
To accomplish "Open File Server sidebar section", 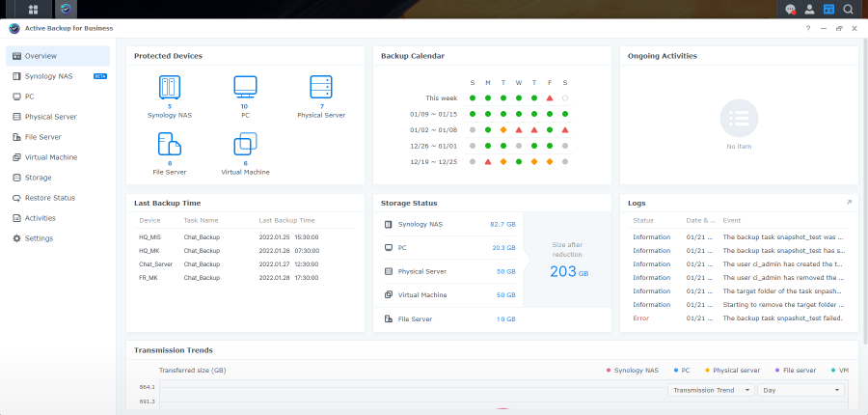I will [x=58, y=137].
